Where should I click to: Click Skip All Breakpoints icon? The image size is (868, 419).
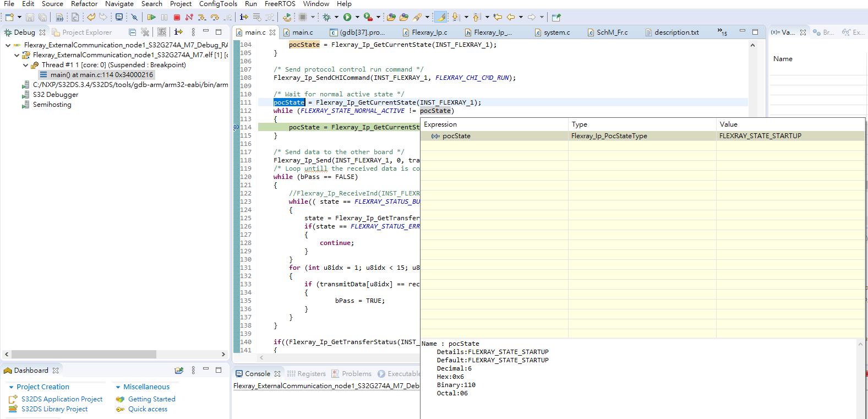click(x=134, y=18)
